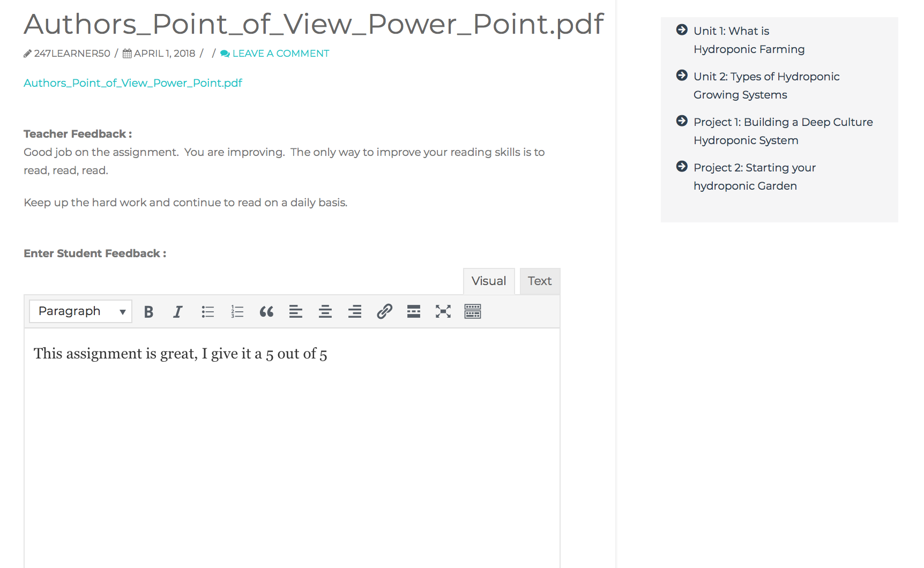Toggle the extra toolbar row (kitchen sink)
924x568 pixels.
click(x=473, y=312)
